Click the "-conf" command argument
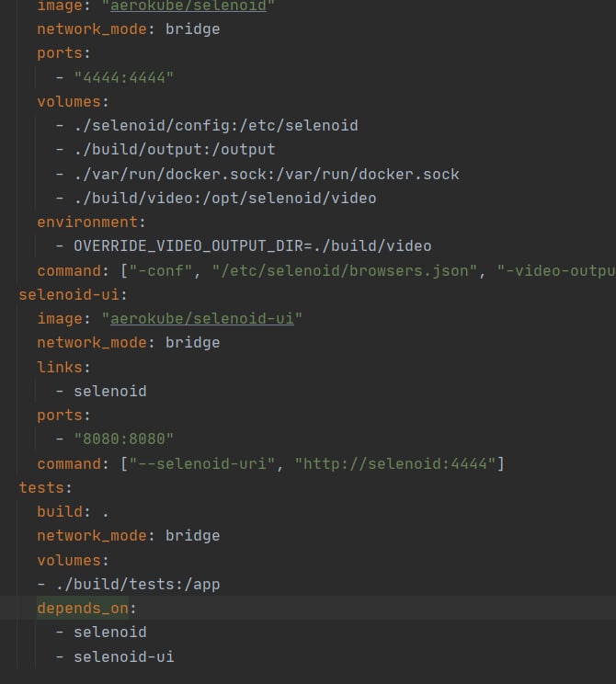 161,270
